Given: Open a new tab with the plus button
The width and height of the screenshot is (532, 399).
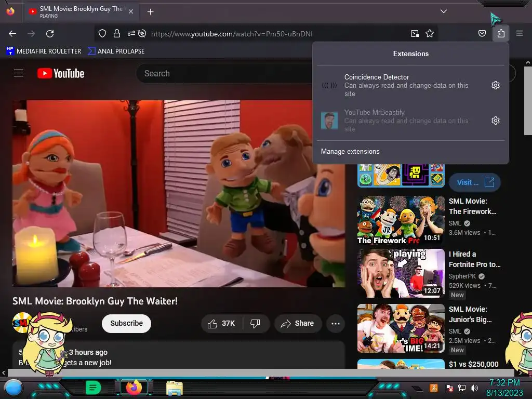Looking at the screenshot, I should click(150, 12).
